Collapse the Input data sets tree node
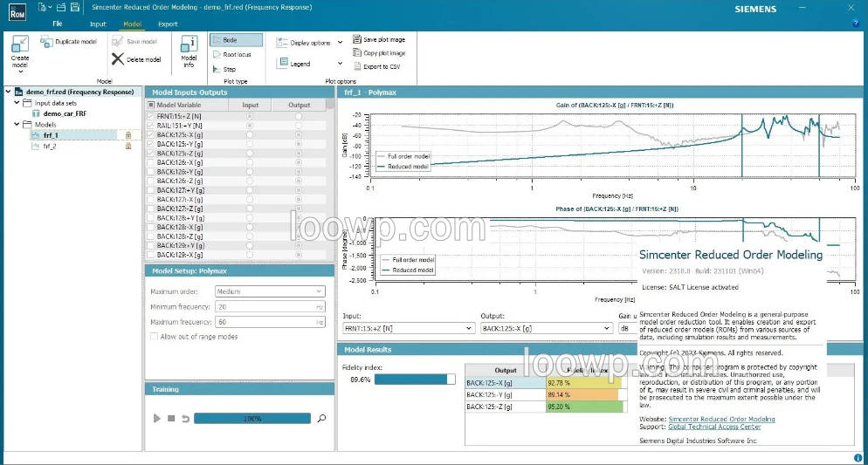The width and height of the screenshot is (868, 465). click(17, 103)
